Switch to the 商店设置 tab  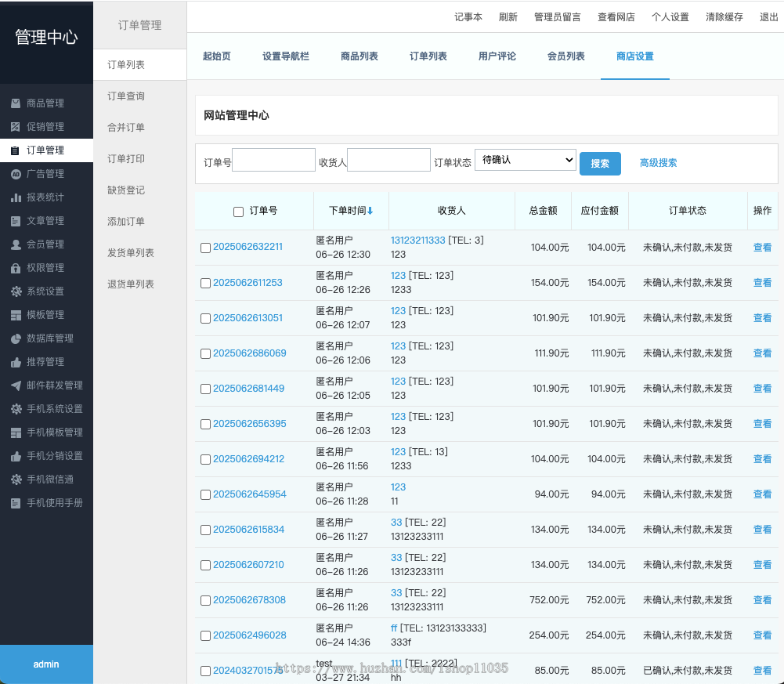click(635, 56)
